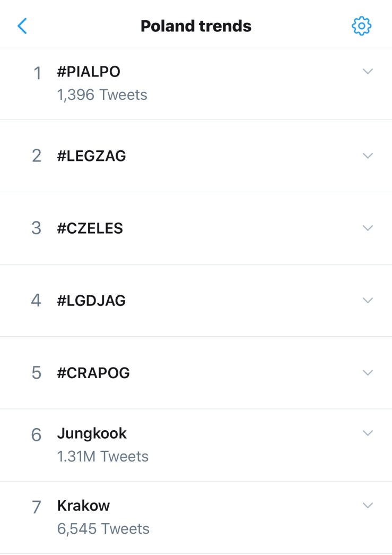Open chevron menu next to #CZELES
This screenshot has height=555, width=392.
point(368,228)
